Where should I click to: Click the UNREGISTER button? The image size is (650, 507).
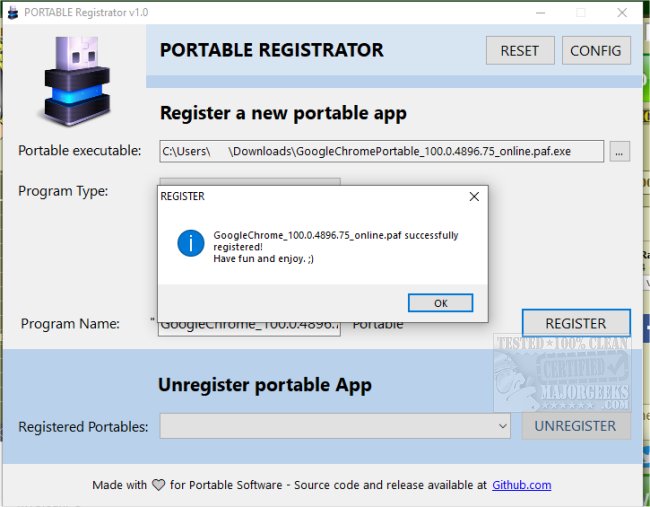click(576, 426)
